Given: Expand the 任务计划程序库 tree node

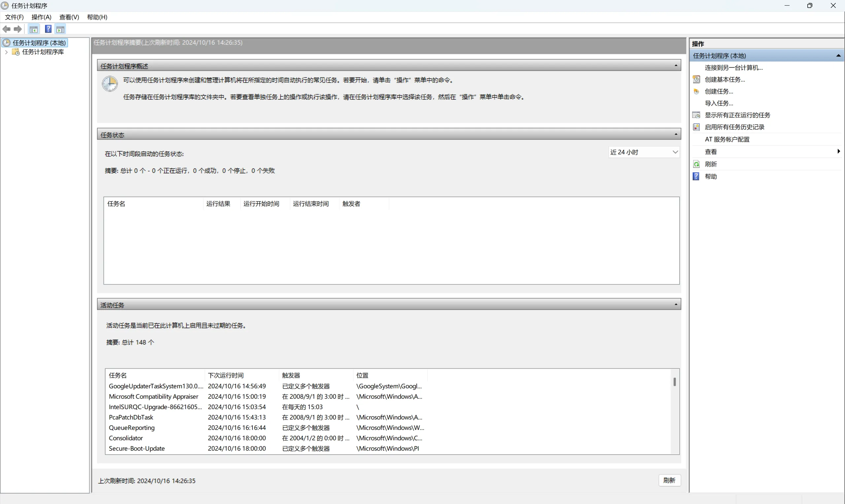Looking at the screenshot, I should (6, 52).
